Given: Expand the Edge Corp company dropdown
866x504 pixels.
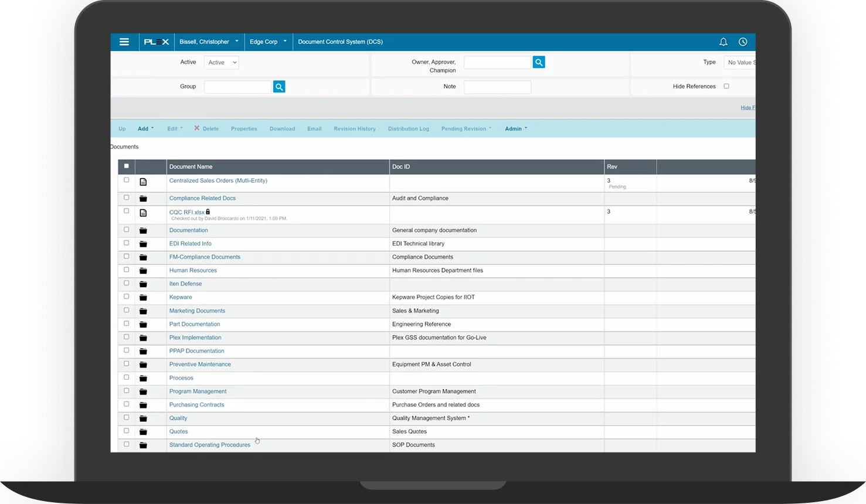Looking at the screenshot, I should click(268, 42).
